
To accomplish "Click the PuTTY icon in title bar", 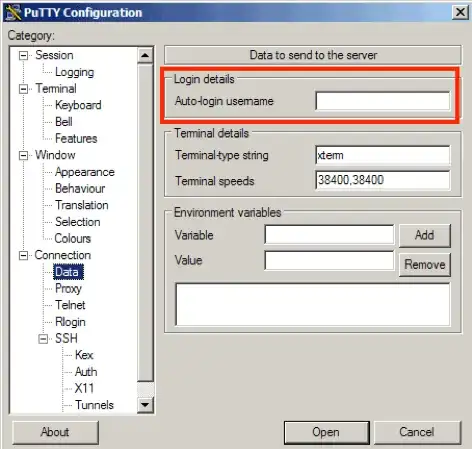I will point(13,12).
